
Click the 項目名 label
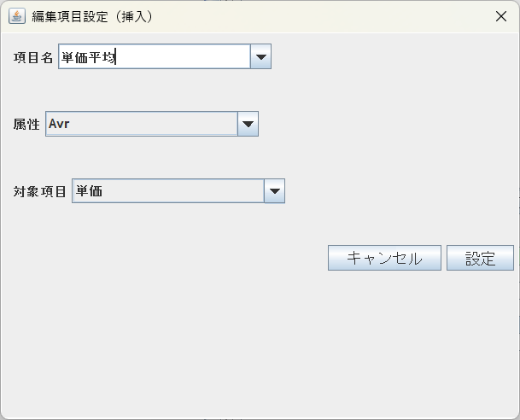33,58
